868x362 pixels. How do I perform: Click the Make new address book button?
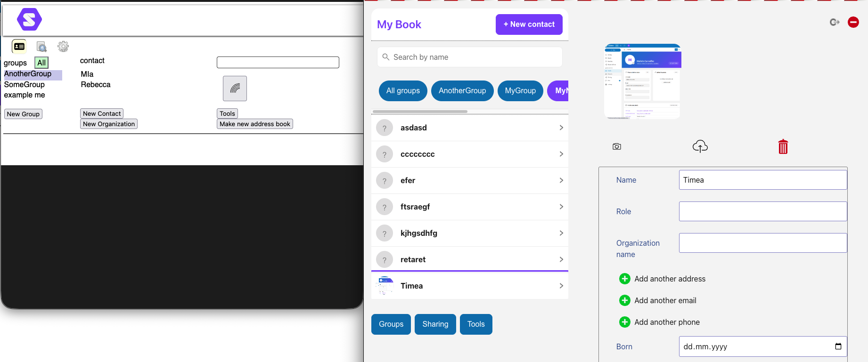click(x=254, y=124)
